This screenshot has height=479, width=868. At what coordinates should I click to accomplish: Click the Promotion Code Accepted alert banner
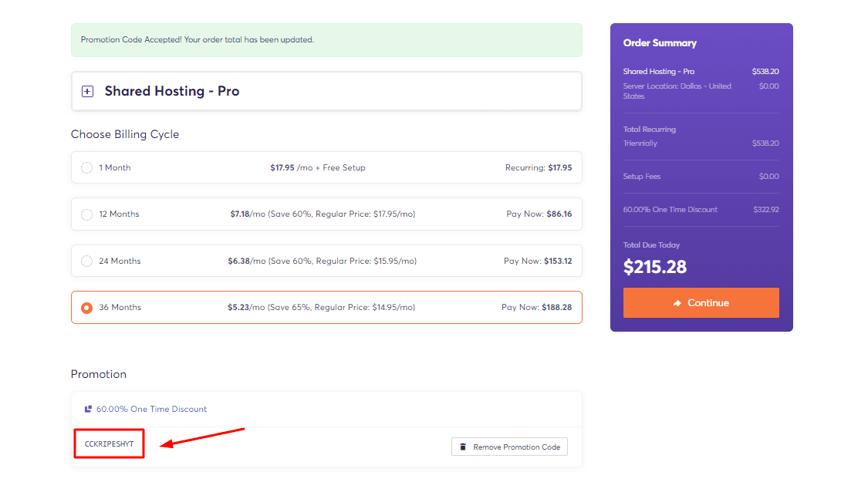pos(326,39)
